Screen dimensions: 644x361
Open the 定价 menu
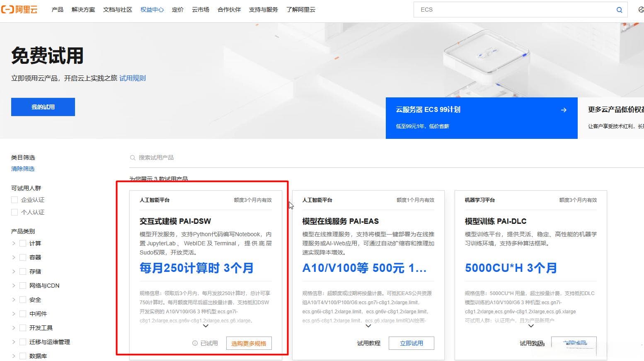coord(178,10)
